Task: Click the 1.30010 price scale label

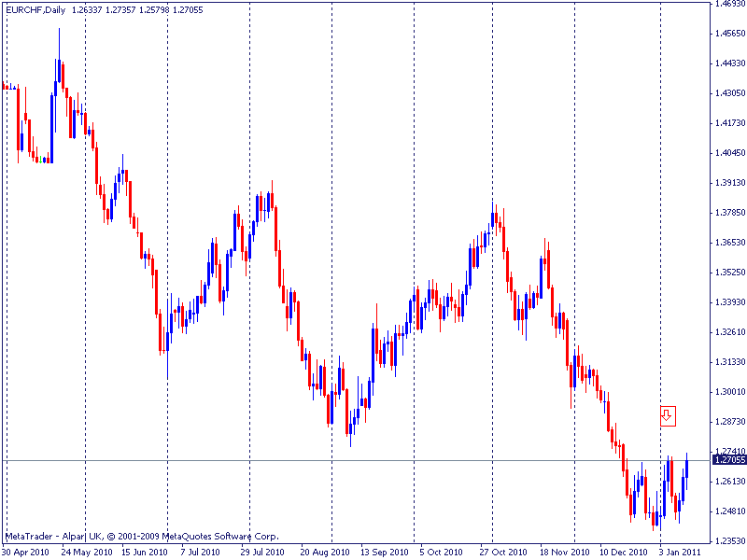Action: click(x=729, y=392)
